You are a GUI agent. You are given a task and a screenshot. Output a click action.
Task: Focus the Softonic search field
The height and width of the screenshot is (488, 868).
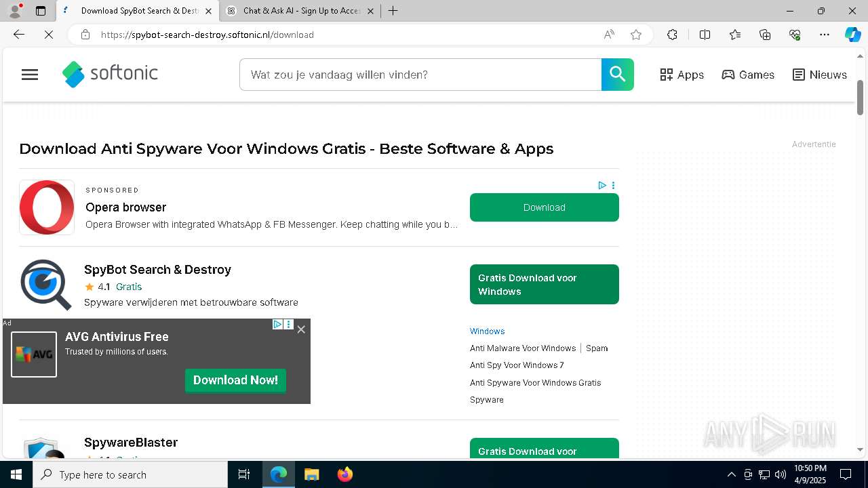420,75
